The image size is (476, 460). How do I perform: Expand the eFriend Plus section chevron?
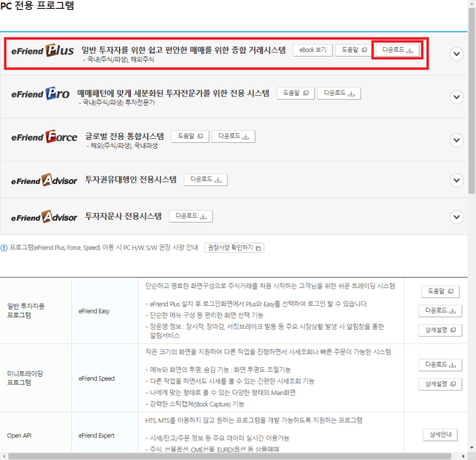point(456,54)
